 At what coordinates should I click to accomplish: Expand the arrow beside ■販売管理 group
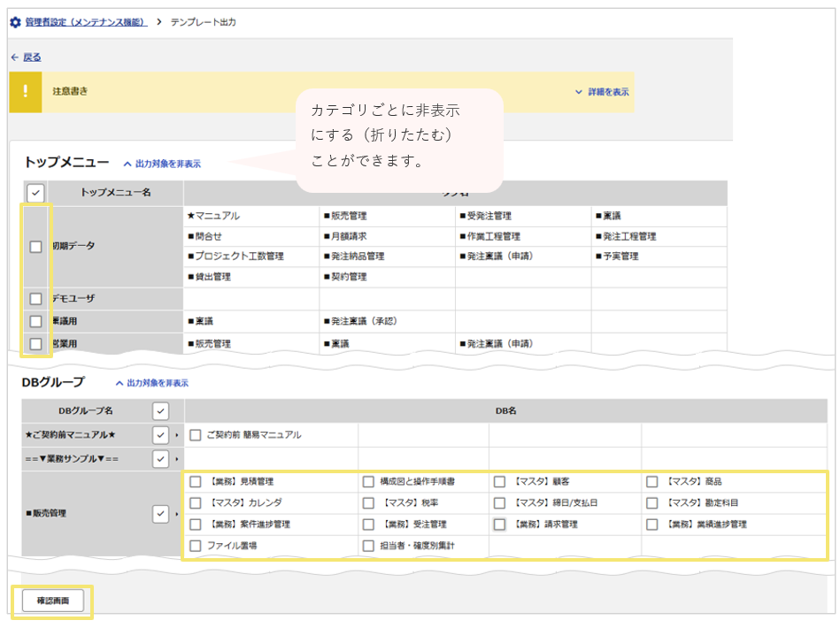click(177, 514)
